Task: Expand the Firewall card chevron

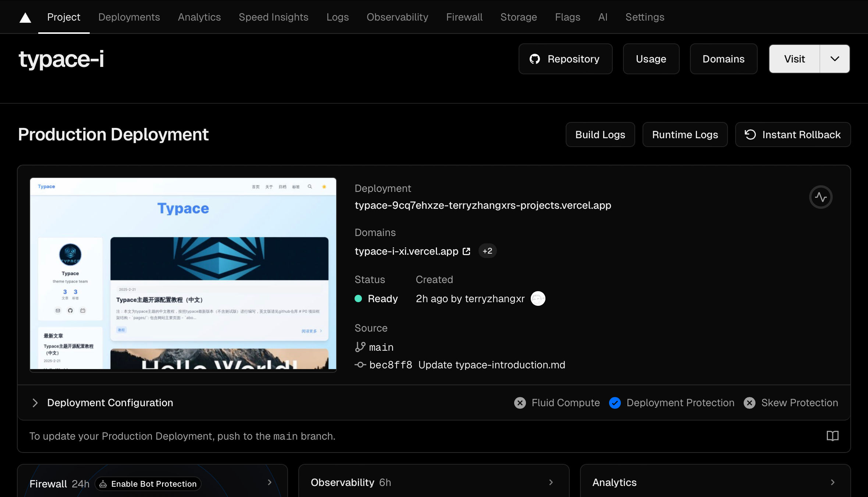Action: [x=269, y=482]
